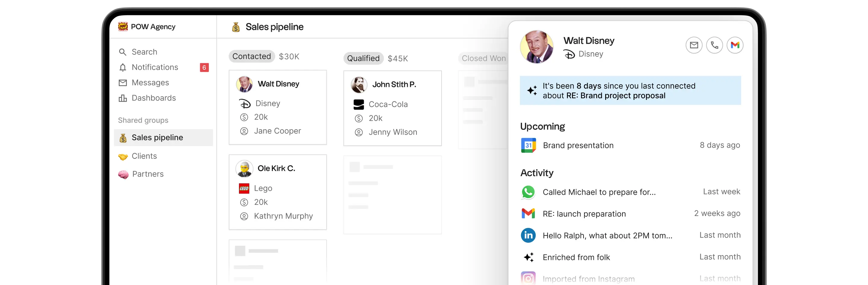Screen dimensions: 868x285
Task: Click the Lego logo in Ole Kirk C. card
Action: 244,188
